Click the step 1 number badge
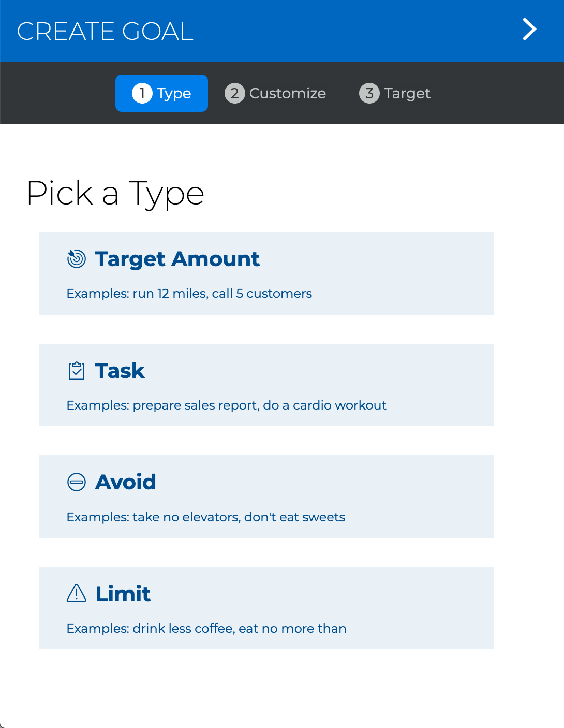564x728 pixels. point(142,93)
